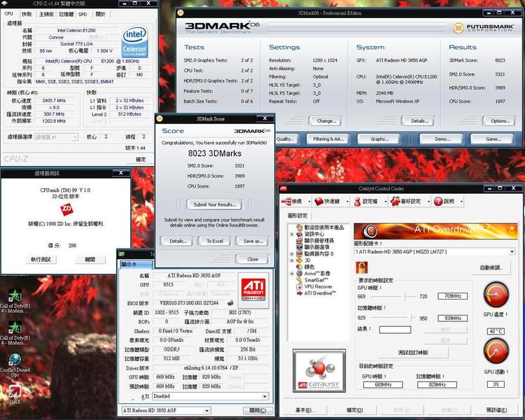
Task: Select the 圖形設定 tab in Catalyst
Action: coord(297,216)
